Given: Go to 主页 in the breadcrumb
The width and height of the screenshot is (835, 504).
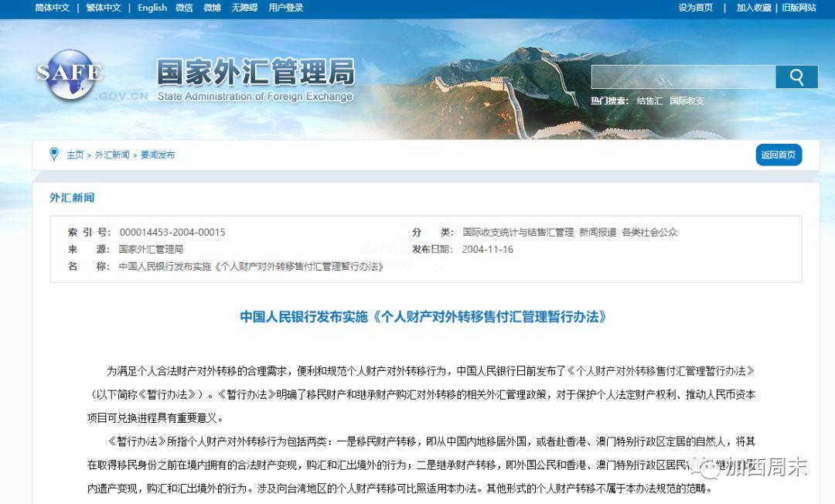Looking at the screenshot, I should pos(75,155).
